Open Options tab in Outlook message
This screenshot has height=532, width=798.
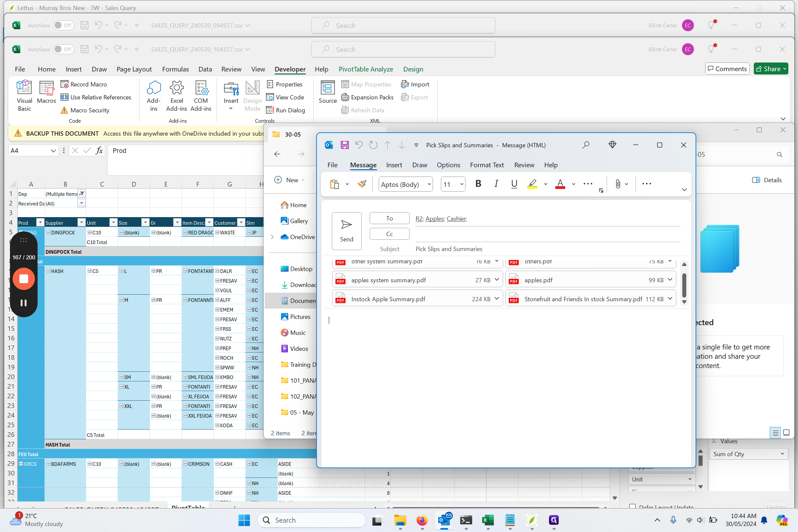[x=448, y=165]
